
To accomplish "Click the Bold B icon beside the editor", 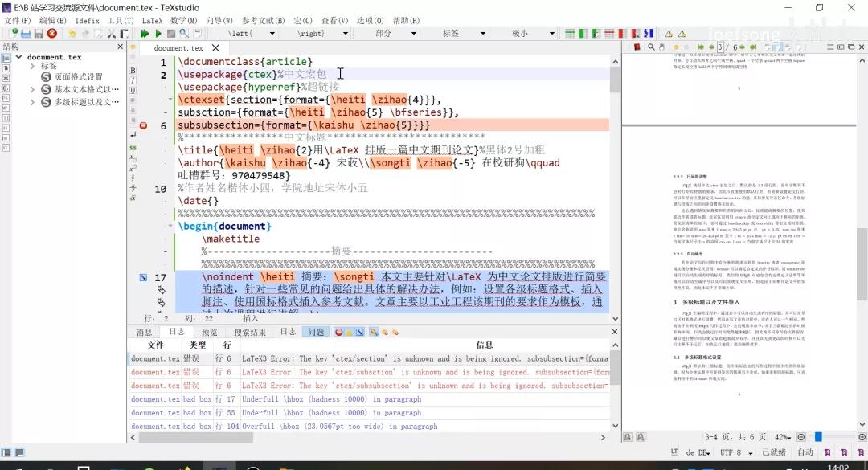I will click(133, 71).
